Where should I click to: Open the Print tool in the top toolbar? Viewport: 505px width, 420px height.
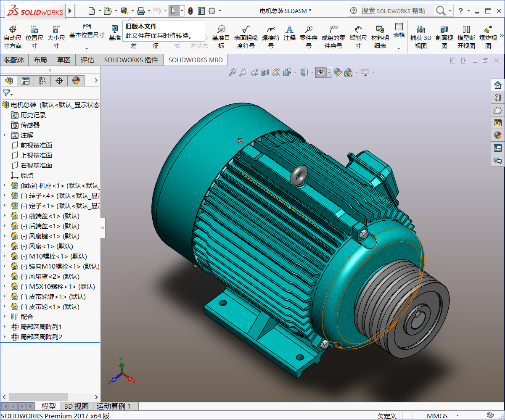pyautogui.click(x=141, y=11)
